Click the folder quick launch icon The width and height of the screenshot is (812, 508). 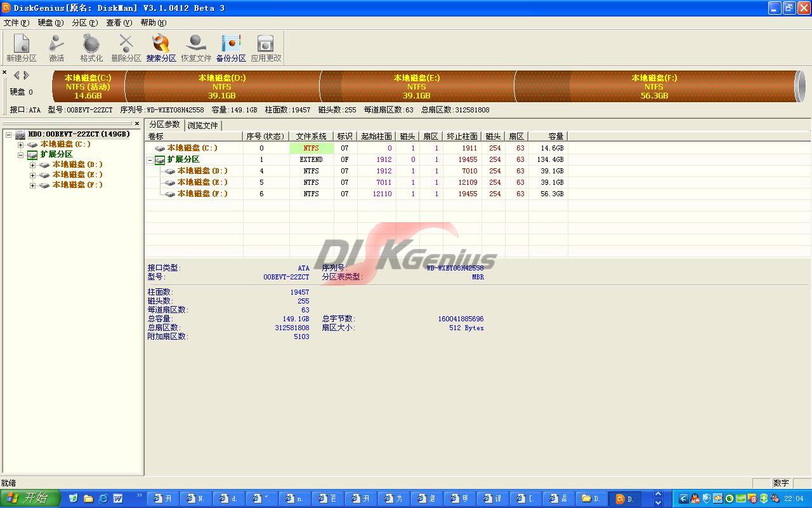(88, 498)
